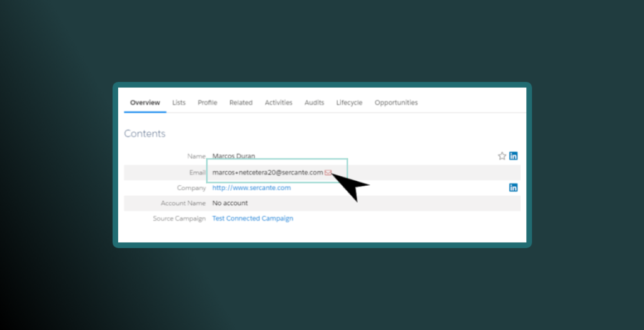Click the star icon beside Marcos Duran
Viewport: 644px width, 330px height.
click(x=502, y=156)
